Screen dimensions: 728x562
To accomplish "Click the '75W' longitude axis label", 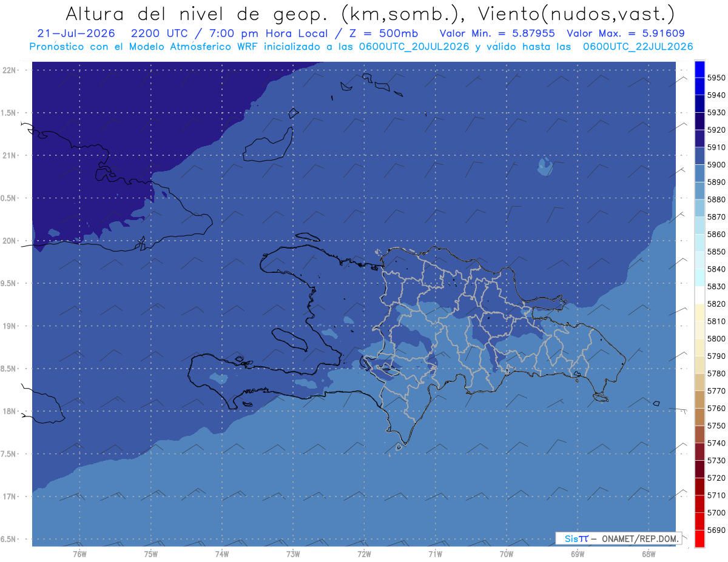I will [x=151, y=554].
